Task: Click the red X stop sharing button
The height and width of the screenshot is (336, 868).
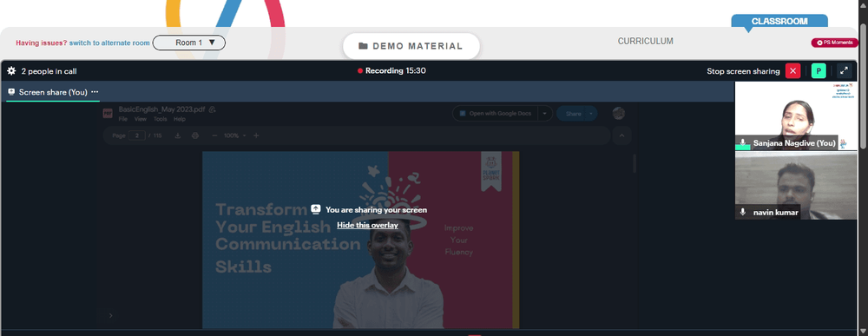Action: 792,71
